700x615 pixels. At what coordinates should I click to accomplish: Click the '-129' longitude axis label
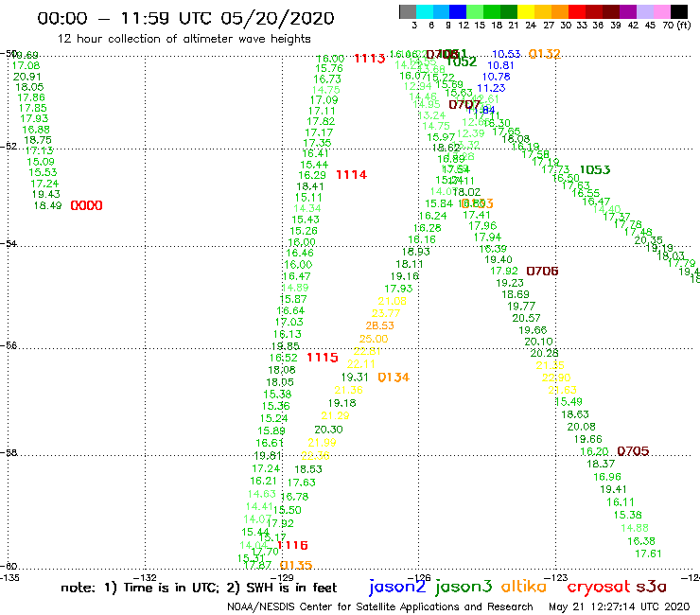pos(284,577)
